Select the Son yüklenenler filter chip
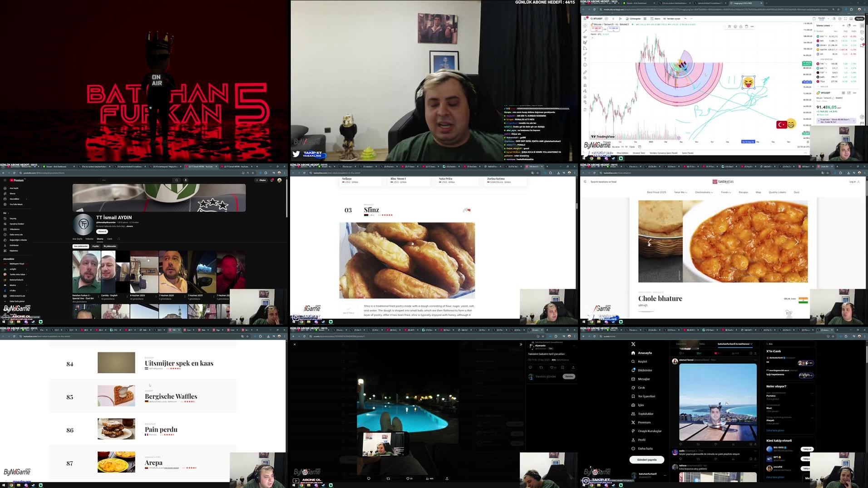 point(81,246)
